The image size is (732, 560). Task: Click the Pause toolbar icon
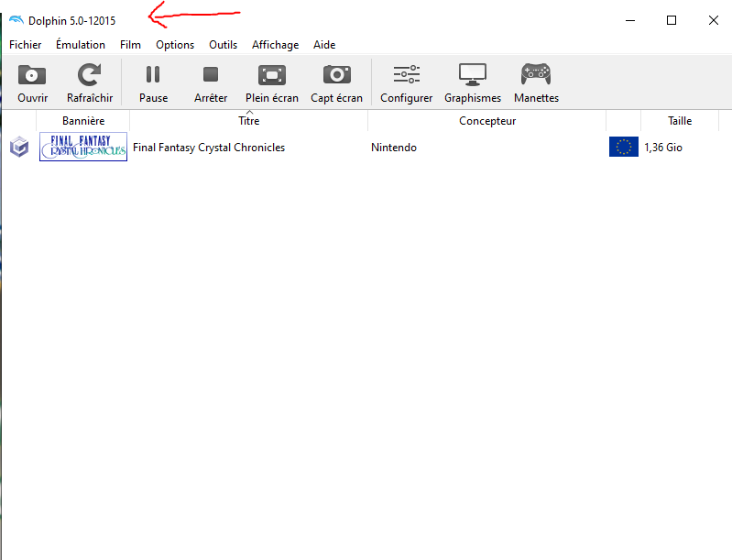coord(153,75)
